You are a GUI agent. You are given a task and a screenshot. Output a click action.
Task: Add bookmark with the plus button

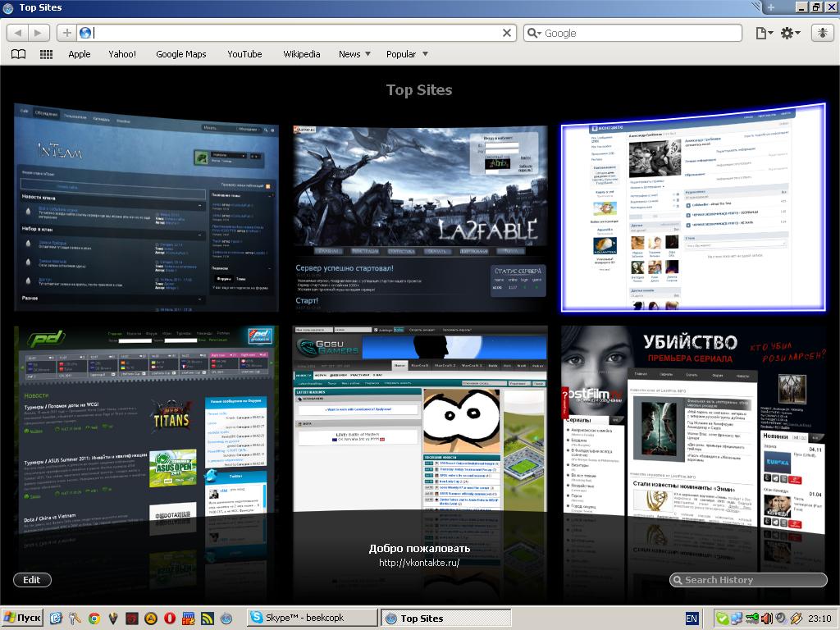pyautogui.click(x=67, y=33)
